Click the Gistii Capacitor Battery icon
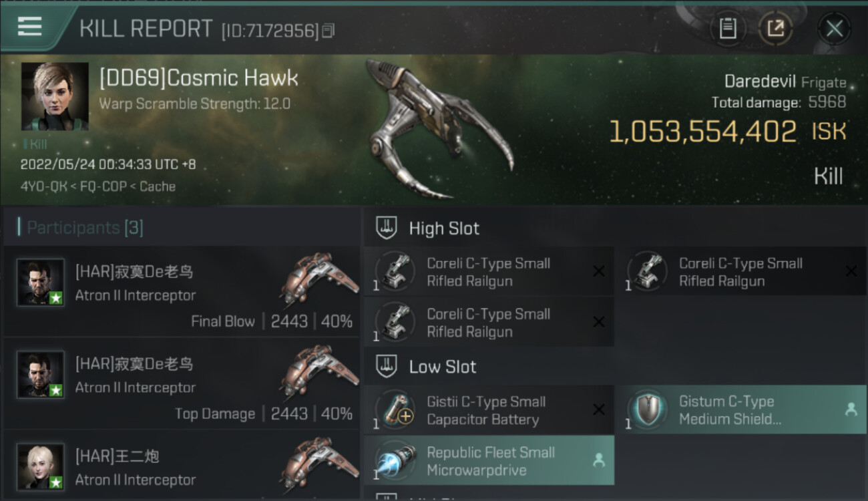The height and width of the screenshot is (501, 868). click(x=395, y=409)
